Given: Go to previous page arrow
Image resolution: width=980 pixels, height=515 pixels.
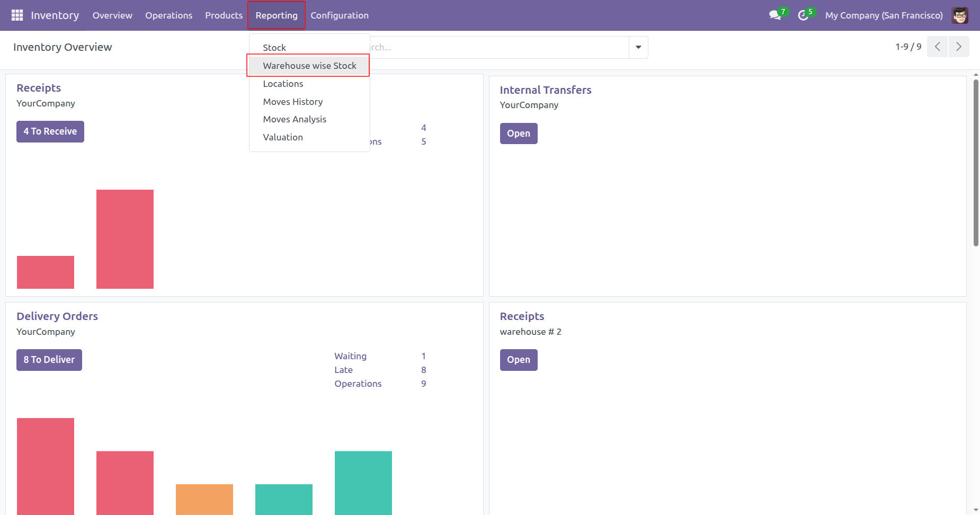Looking at the screenshot, I should [937, 47].
